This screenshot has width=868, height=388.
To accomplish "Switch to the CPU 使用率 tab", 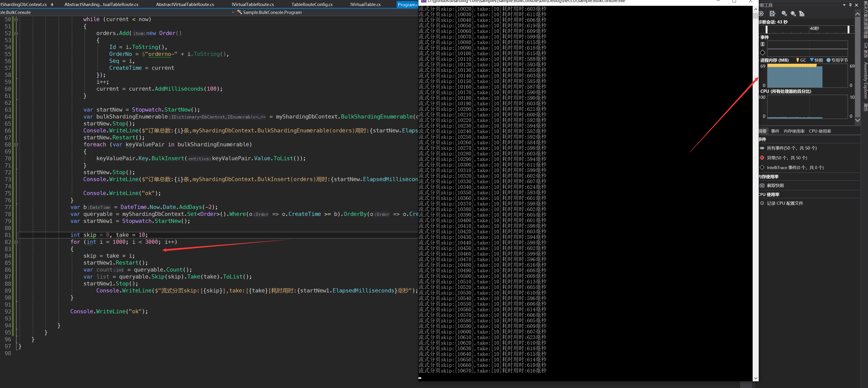I will coord(820,131).
